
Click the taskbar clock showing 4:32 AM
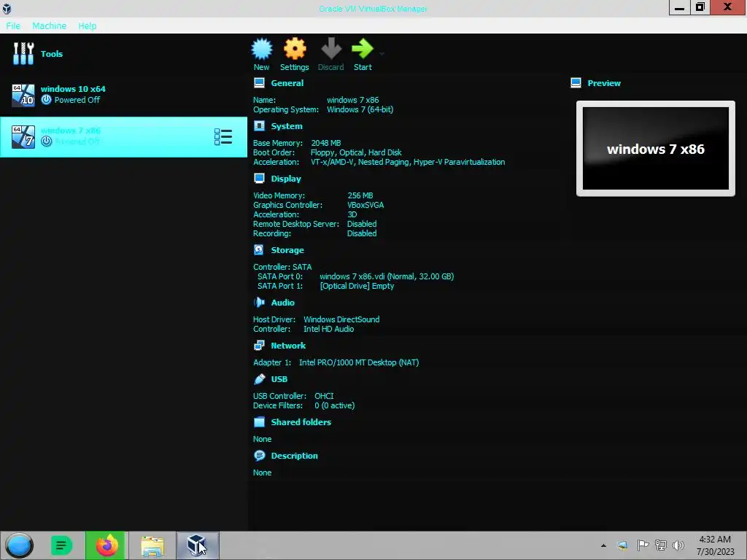click(x=715, y=545)
